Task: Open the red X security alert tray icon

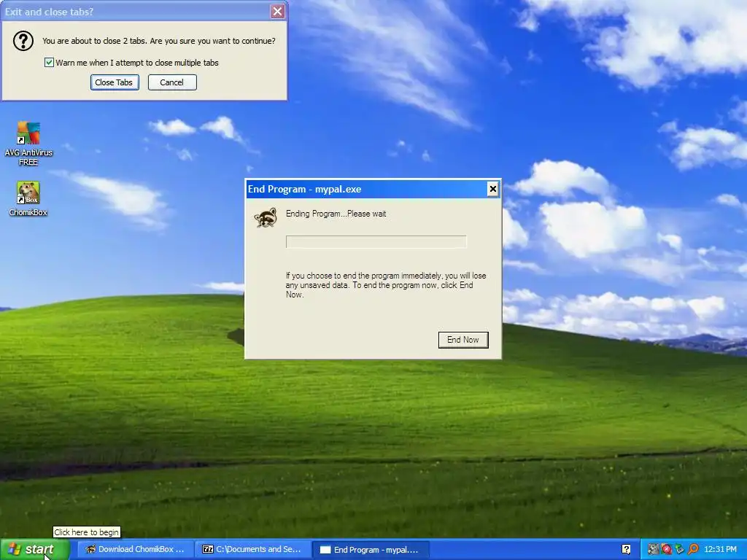Action: pyautogui.click(x=666, y=550)
